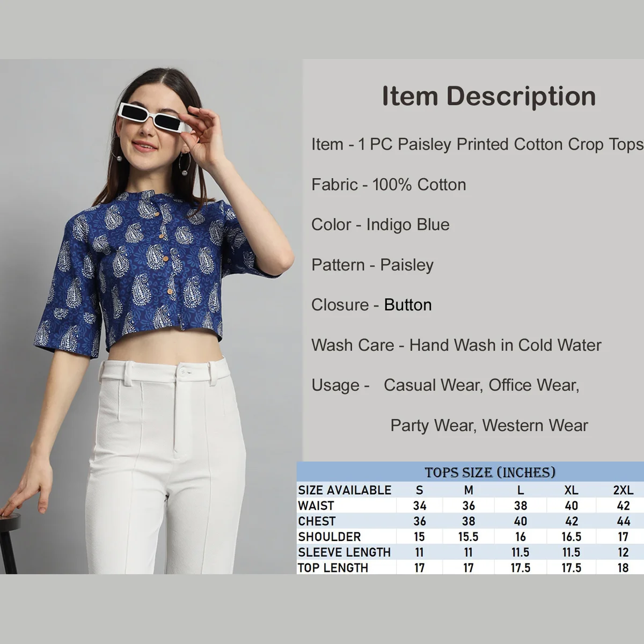Click the 'L' size column header
Image resolution: width=644 pixels, height=644 pixels.
[520, 490]
